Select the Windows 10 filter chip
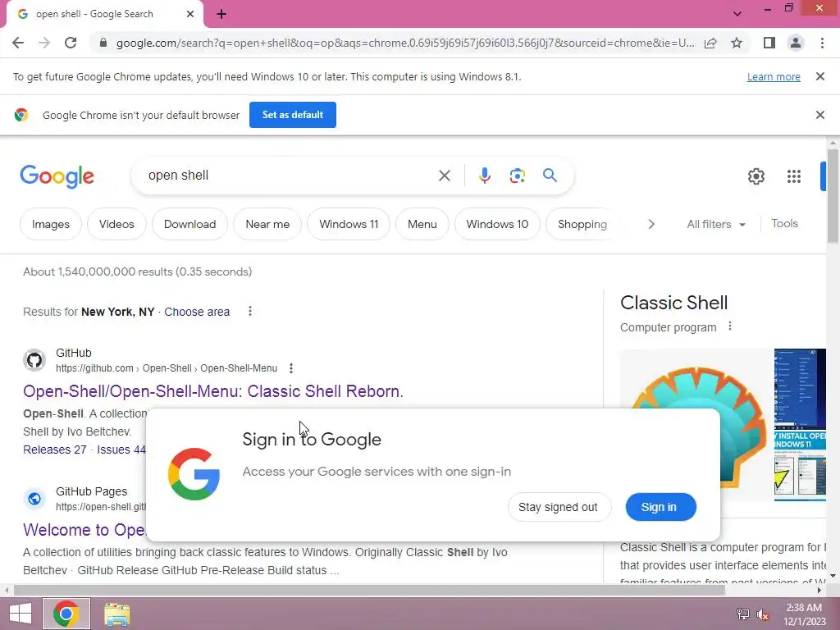 (497, 224)
